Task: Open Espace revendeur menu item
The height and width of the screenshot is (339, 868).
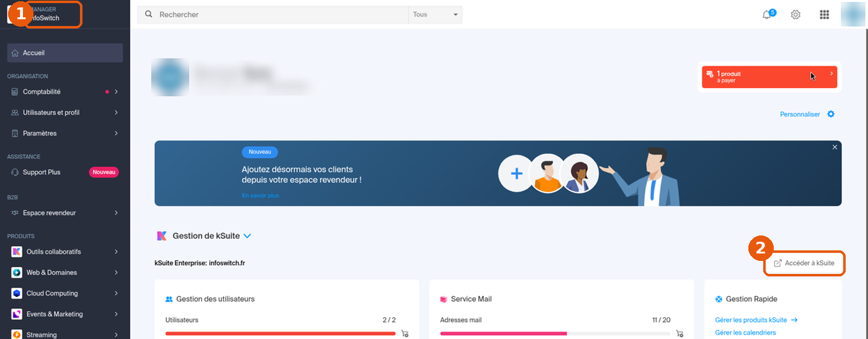Action: [65, 213]
